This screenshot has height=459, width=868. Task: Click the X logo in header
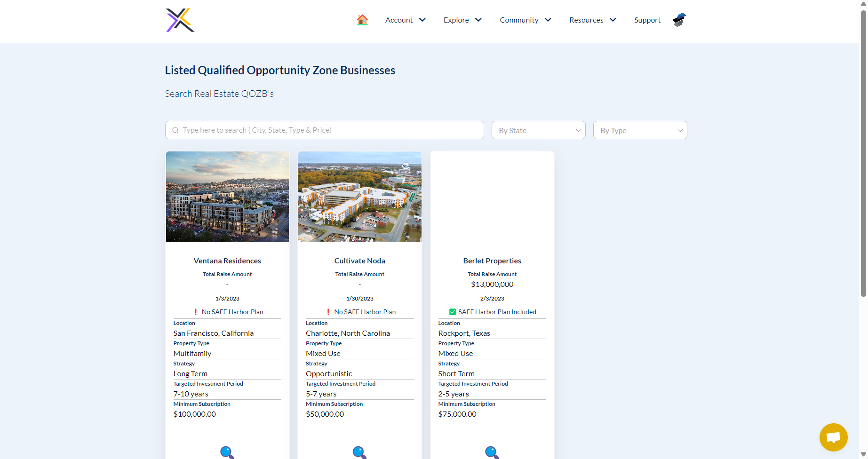tap(180, 20)
